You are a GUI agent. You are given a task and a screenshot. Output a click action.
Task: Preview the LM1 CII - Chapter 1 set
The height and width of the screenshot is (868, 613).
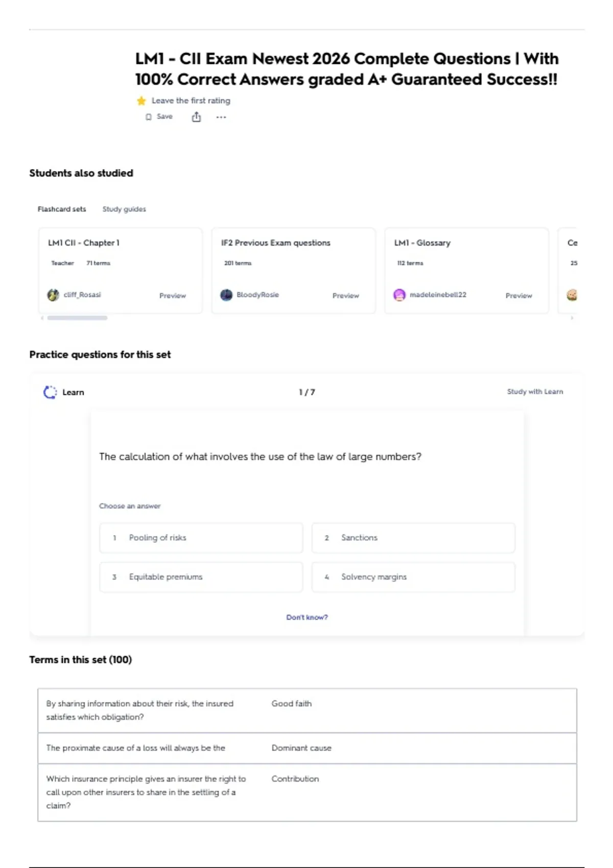click(x=173, y=296)
